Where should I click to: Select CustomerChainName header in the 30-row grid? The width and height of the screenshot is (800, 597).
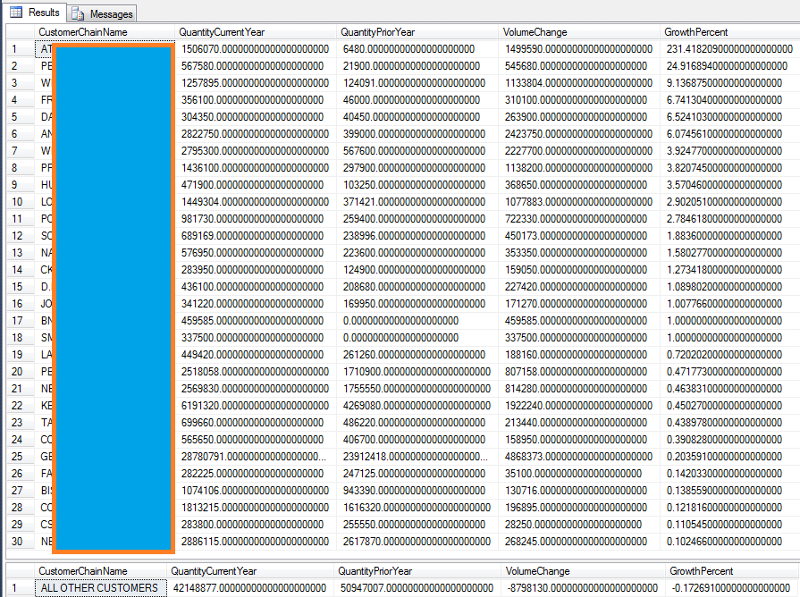click(x=105, y=32)
